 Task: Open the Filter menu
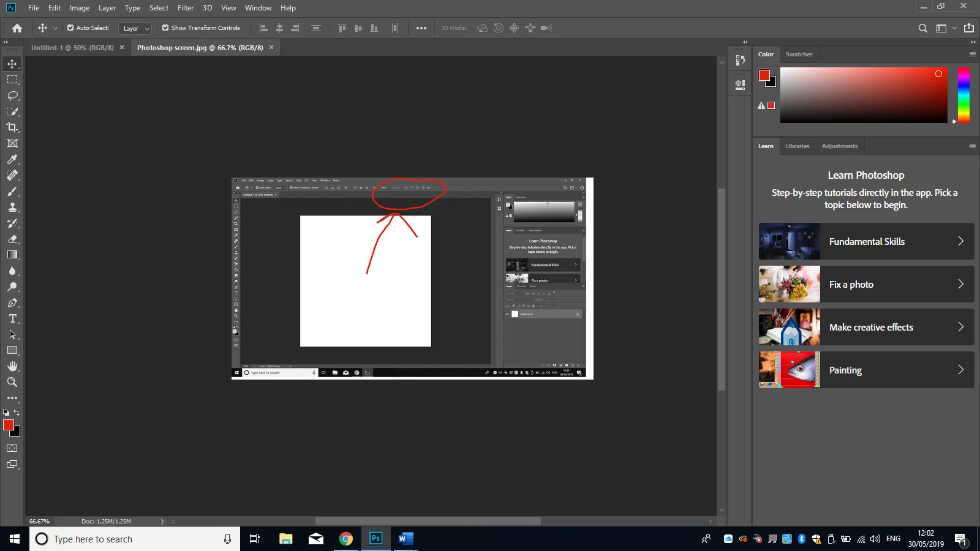[x=186, y=8]
